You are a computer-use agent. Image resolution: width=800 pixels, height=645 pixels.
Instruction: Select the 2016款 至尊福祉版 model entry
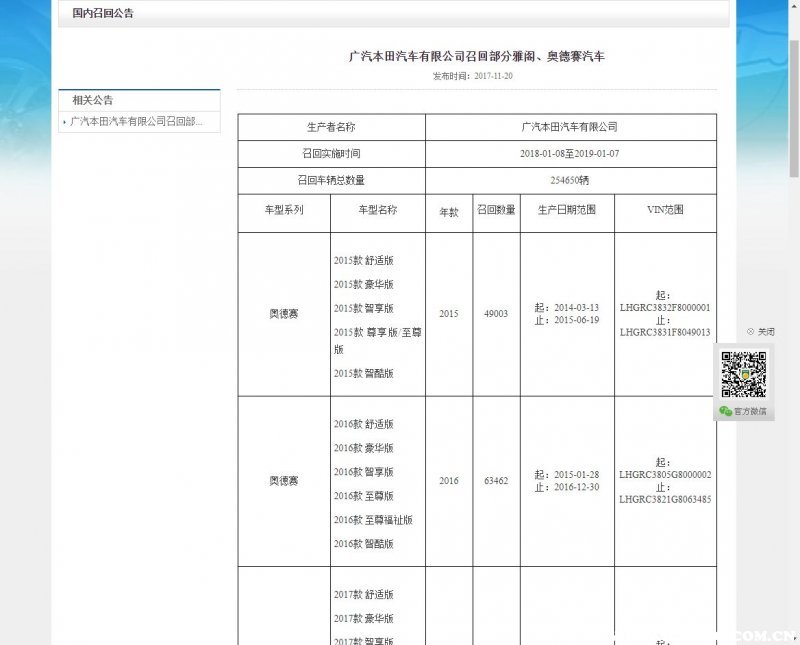click(x=373, y=520)
